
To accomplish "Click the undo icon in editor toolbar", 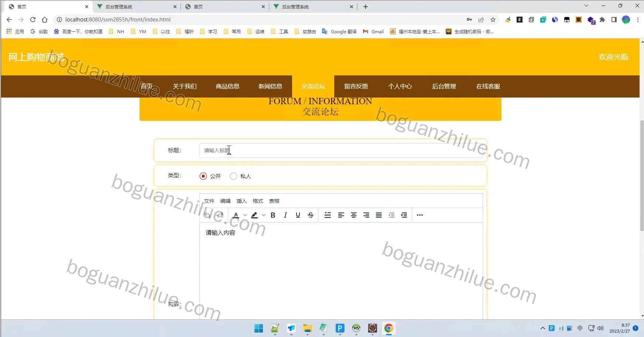I will (x=208, y=215).
